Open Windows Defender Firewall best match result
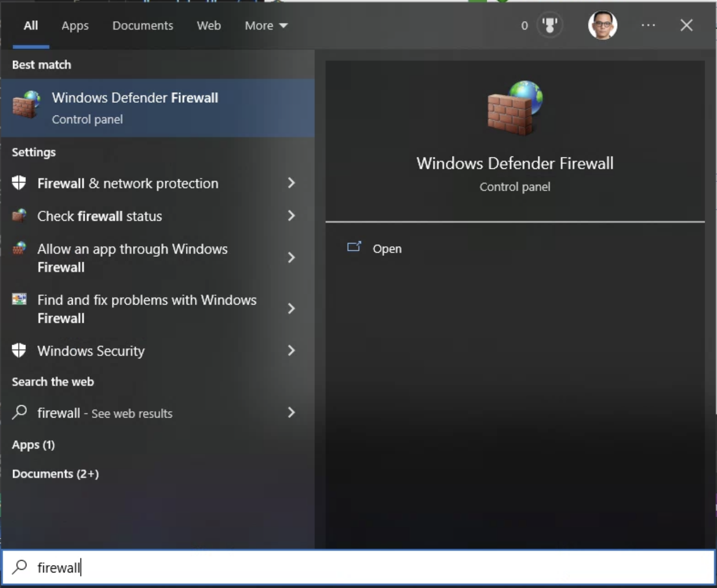Viewport: 717px width, 588px height. click(157, 108)
